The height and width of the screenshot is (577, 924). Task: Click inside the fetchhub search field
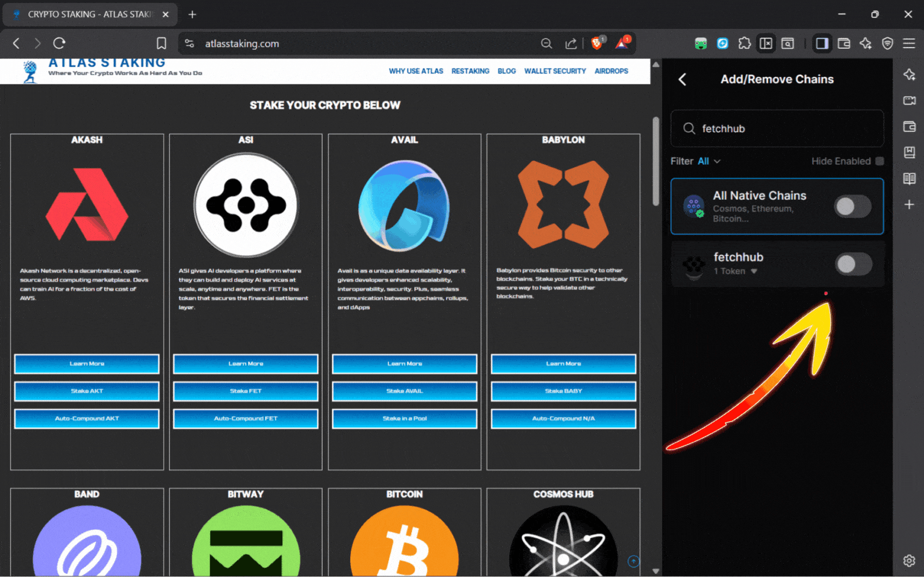(777, 128)
